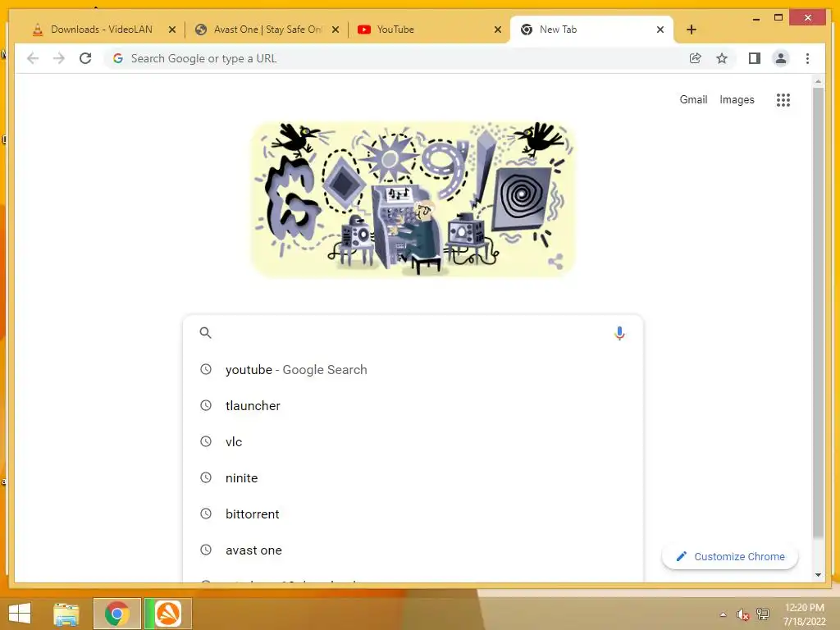Open the Images link
The height and width of the screenshot is (630, 840).
(737, 99)
